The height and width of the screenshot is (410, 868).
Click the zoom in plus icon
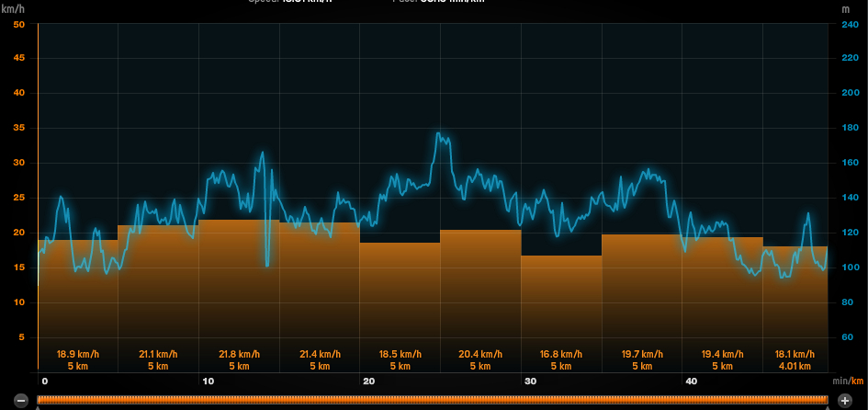click(x=844, y=400)
